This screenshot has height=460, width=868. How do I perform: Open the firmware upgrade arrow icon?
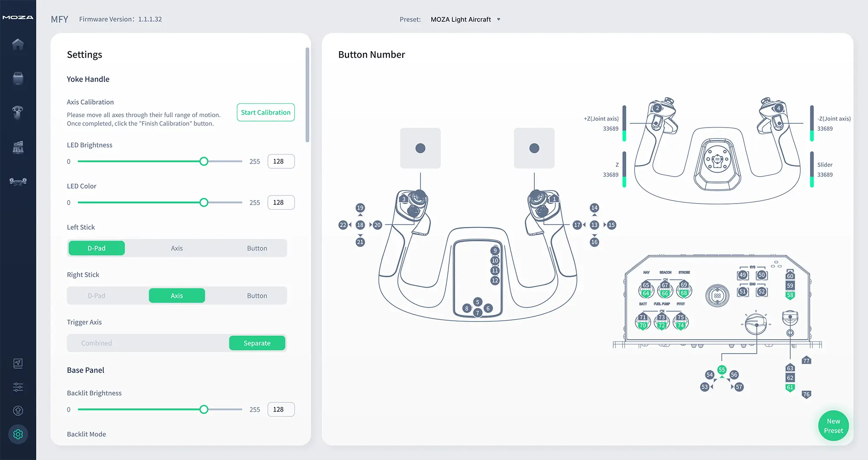(x=18, y=411)
